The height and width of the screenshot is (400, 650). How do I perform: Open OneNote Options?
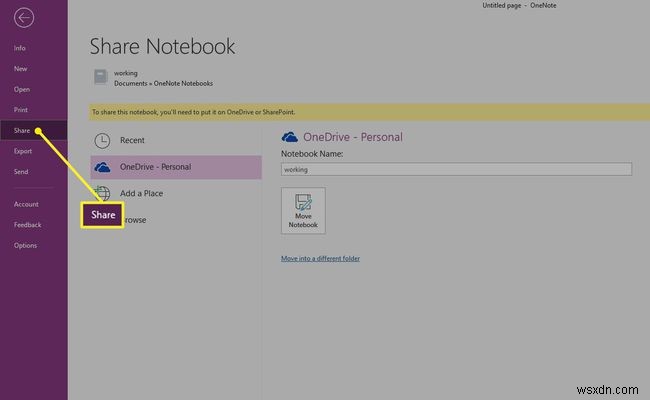[25, 245]
